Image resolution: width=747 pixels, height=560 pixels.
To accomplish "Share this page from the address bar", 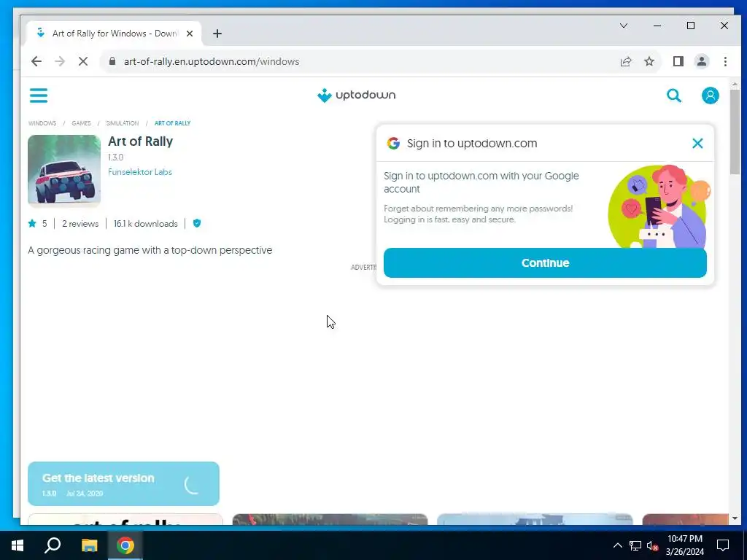I will [625, 61].
